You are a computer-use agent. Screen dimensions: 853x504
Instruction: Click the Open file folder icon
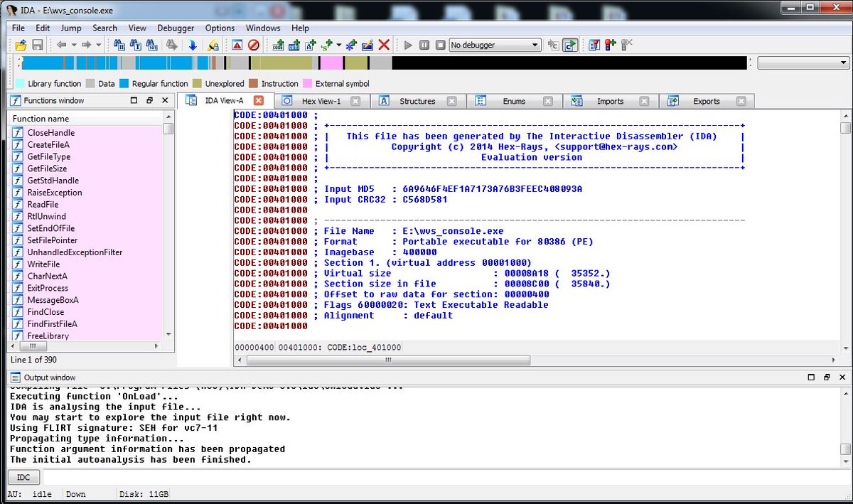[x=21, y=45]
